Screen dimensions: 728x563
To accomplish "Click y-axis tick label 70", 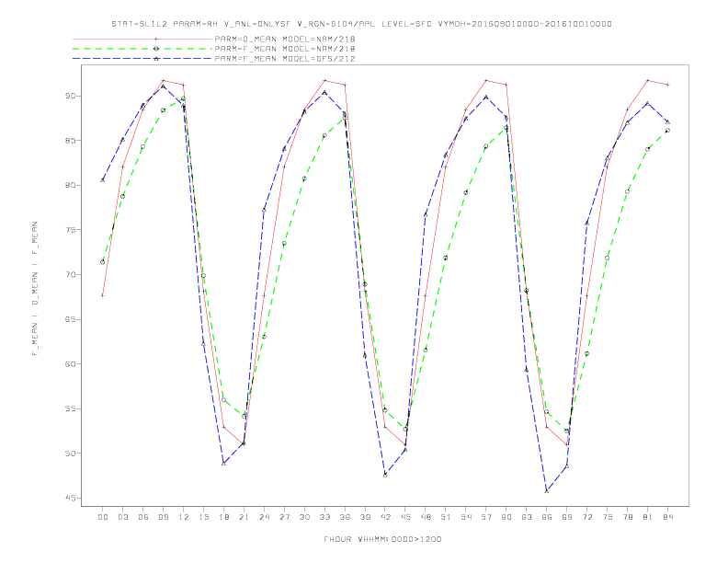I will [71, 274].
